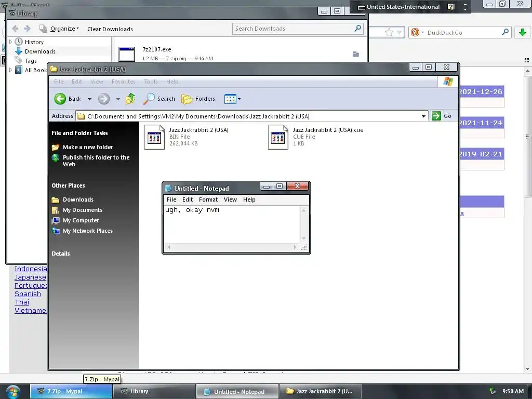Screen dimensions: 532x399
Task: Click Notepad horizontal scrollbar right arrow
Action: click(295, 247)
